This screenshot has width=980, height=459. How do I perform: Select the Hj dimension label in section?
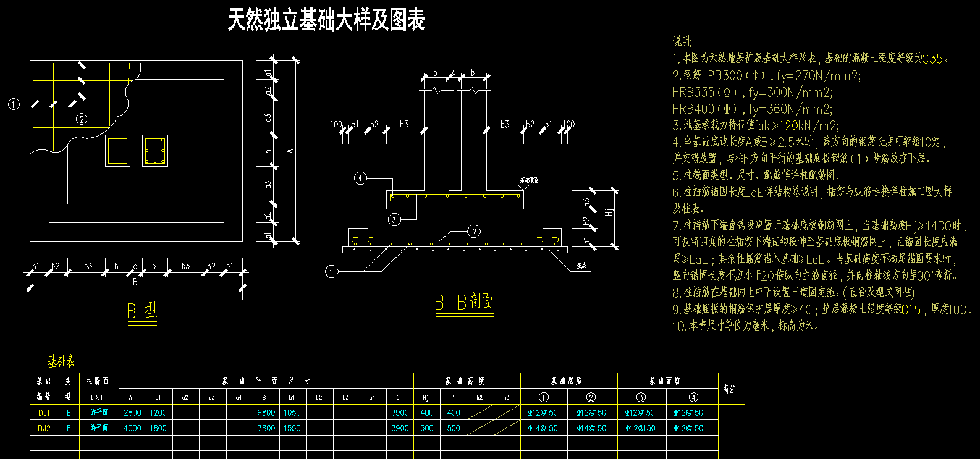609,212
